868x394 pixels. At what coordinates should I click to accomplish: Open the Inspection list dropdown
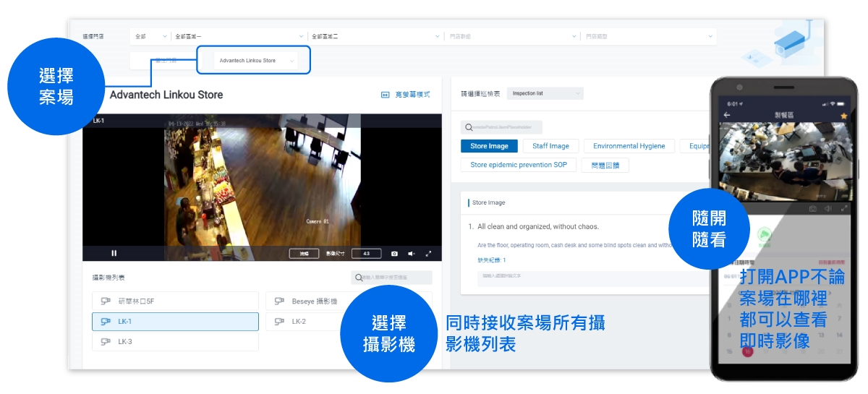[x=545, y=93]
